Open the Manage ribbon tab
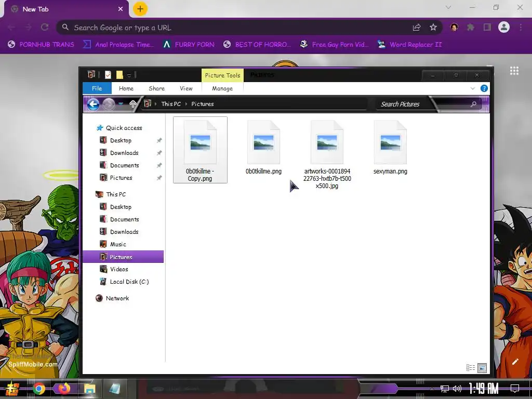Image resolution: width=532 pixels, height=399 pixels. 222,88
